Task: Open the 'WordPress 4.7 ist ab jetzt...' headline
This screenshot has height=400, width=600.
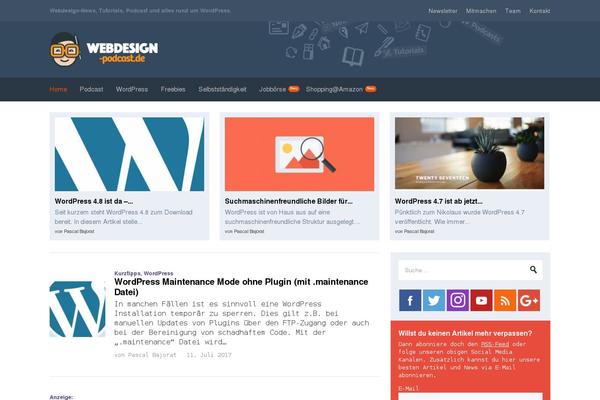Action: coord(439,201)
